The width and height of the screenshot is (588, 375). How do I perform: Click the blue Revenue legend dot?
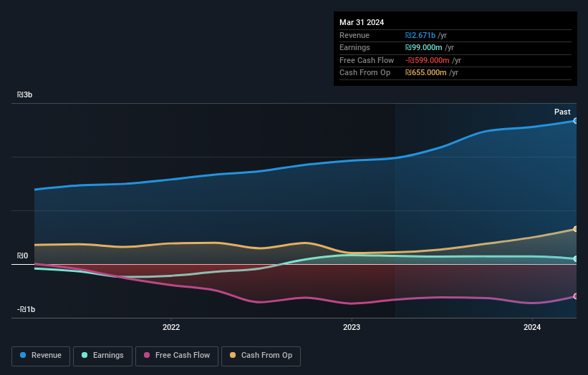pos(23,355)
